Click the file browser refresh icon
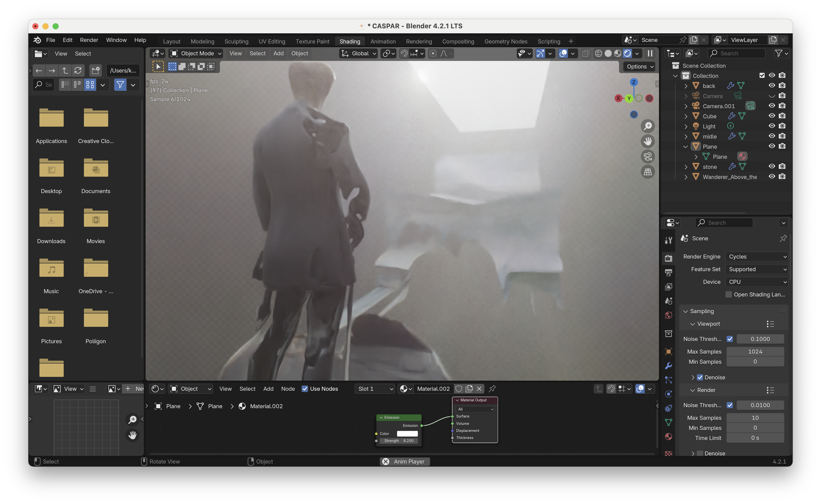 click(78, 71)
